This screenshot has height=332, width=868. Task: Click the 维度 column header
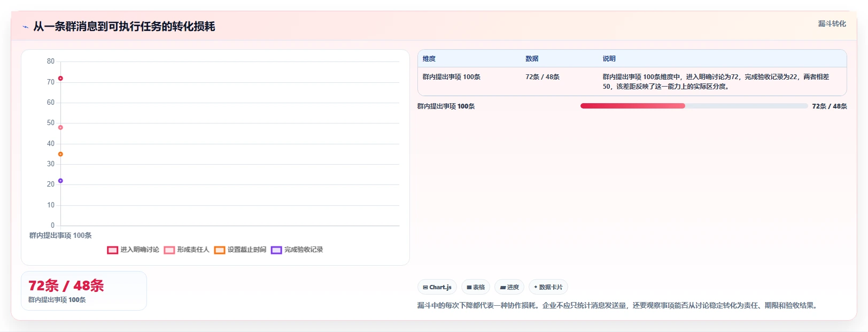(429, 59)
